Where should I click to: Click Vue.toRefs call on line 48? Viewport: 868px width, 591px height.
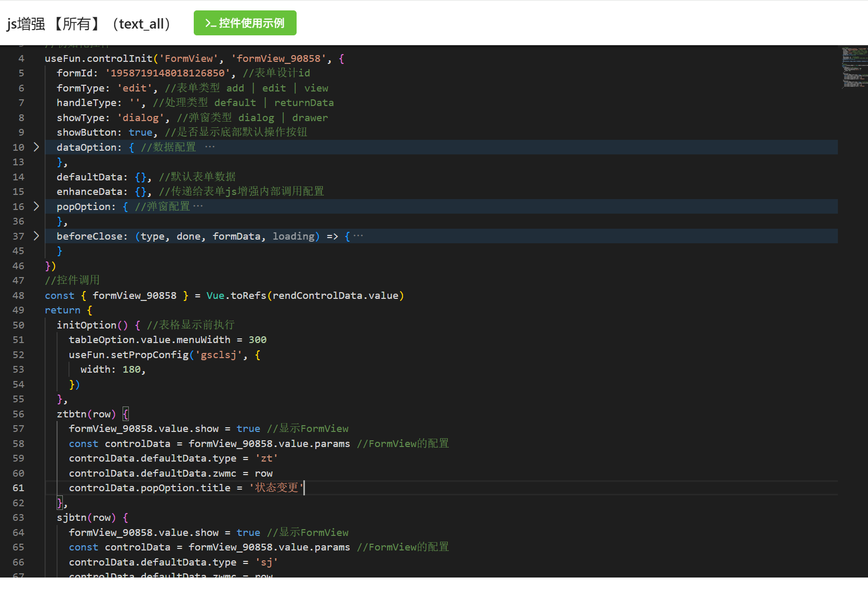point(236,296)
